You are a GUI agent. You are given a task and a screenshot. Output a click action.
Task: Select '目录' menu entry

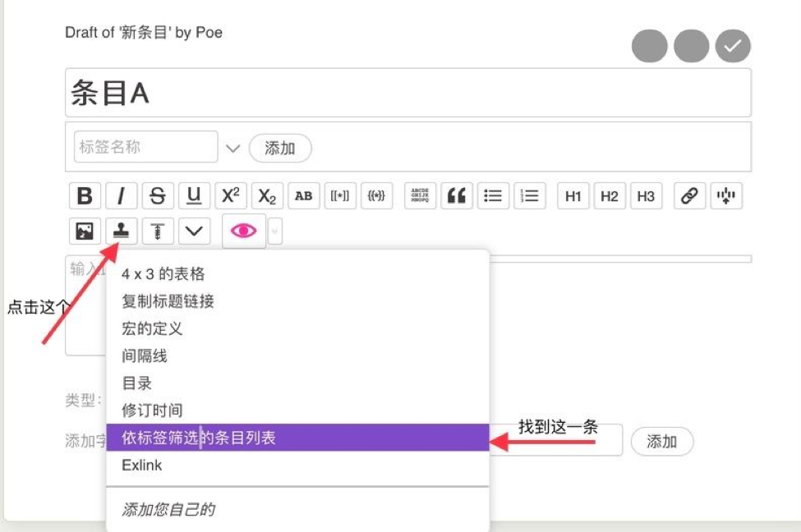pyautogui.click(x=298, y=383)
